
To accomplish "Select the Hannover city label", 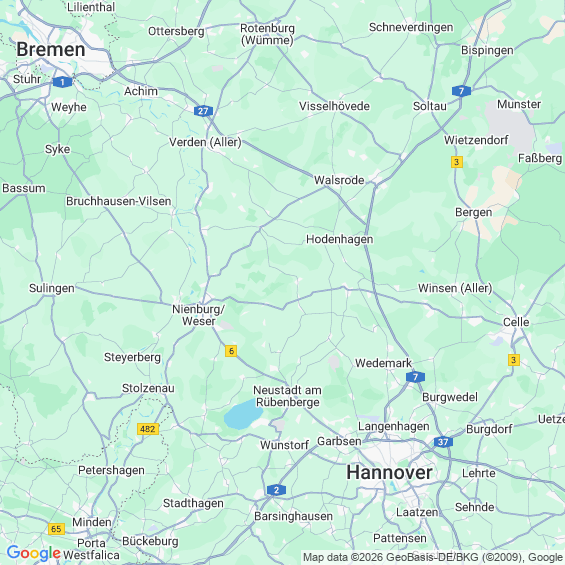I will [x=389, y=472].
